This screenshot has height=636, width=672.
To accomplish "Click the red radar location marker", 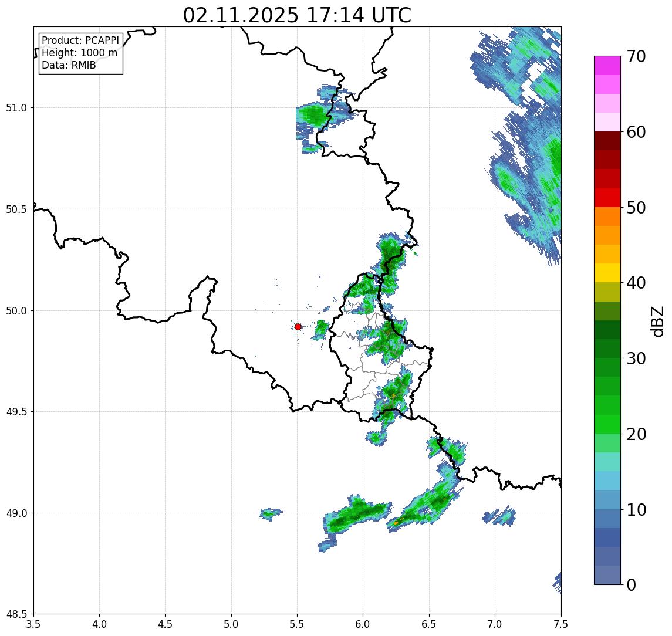I will pos(298,327).
